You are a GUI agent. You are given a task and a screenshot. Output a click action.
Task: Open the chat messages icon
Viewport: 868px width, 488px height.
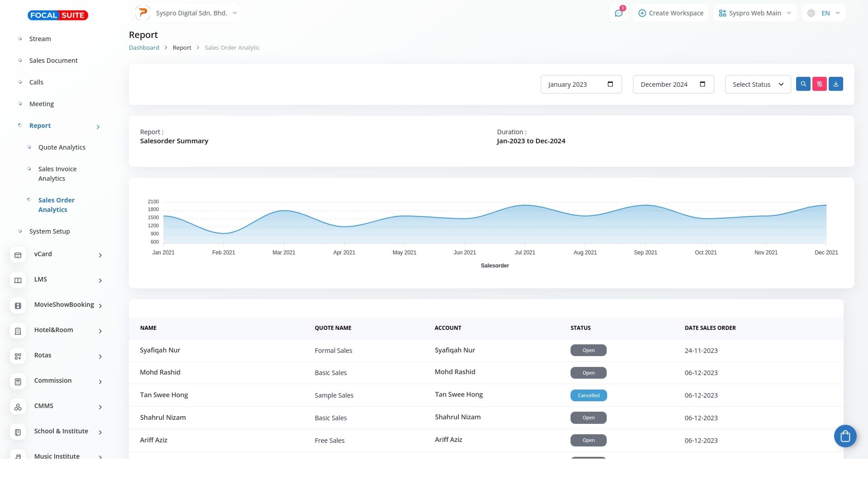[618, 13]
